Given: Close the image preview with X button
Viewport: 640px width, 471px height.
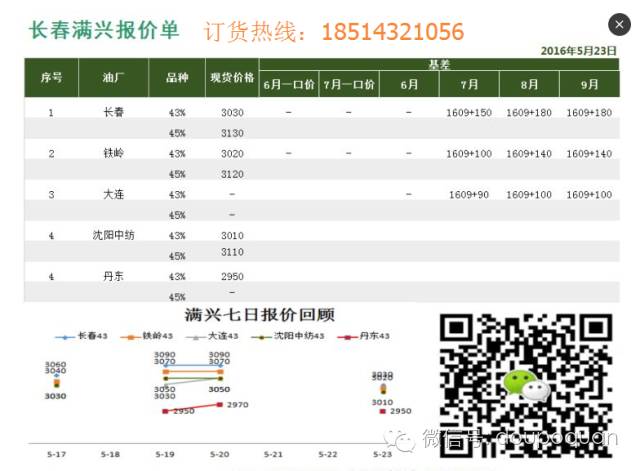Looking at the screenshot, I should pyautogui.click(x=619, y=24).
